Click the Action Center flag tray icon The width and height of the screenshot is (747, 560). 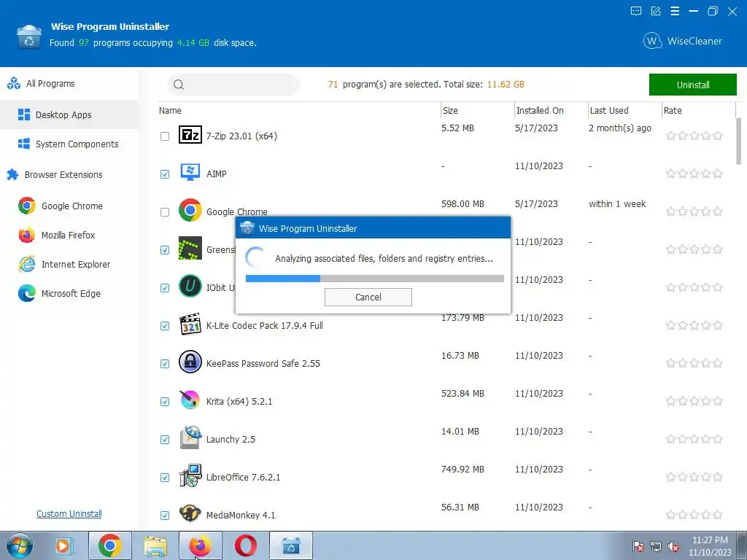pos(638,547)
